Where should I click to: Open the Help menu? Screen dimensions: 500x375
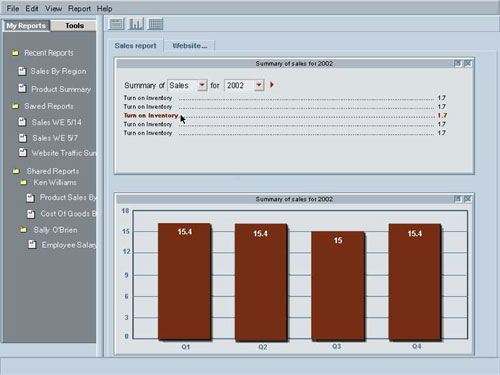pos(104,8)
